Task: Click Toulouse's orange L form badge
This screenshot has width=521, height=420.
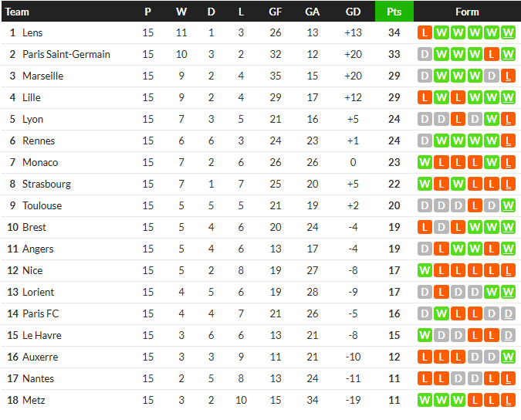Action: pyautogui.click(x=474, y=205)
